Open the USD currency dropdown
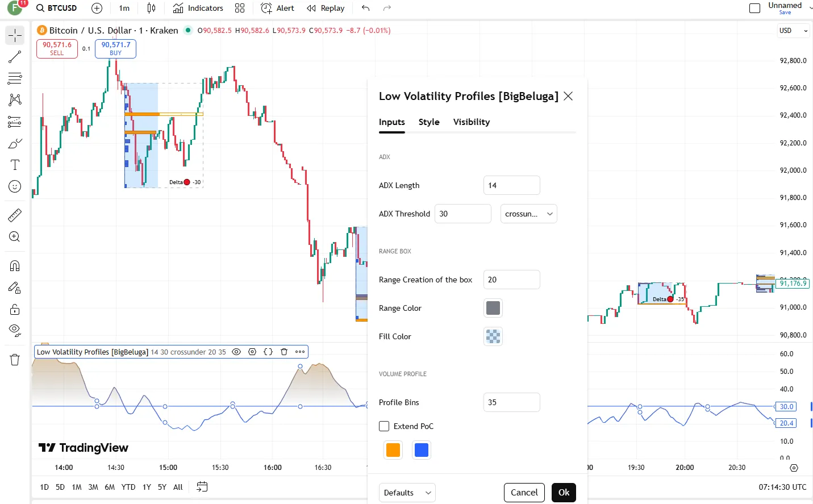813x504 pixels. point(793,31)
